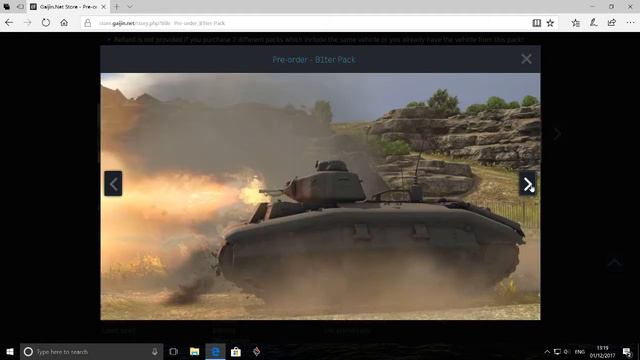Click the site security lock icon
Viewport: 640px width, 360px height.
pyautogui.click(x=87, y=23)
